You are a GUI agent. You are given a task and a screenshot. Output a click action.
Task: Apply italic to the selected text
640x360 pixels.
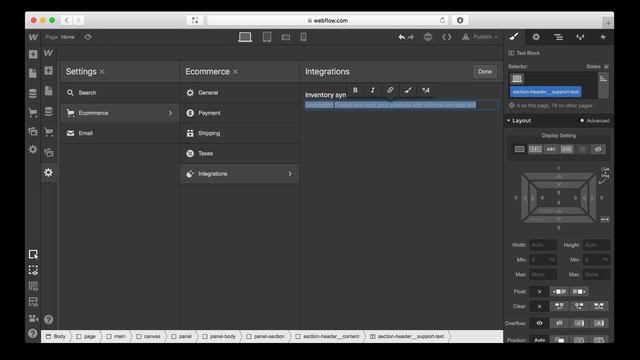pos(373,90)
